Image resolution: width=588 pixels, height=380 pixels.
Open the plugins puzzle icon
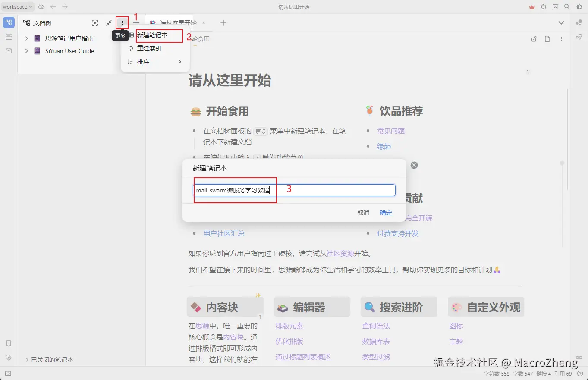coord(544,7)
